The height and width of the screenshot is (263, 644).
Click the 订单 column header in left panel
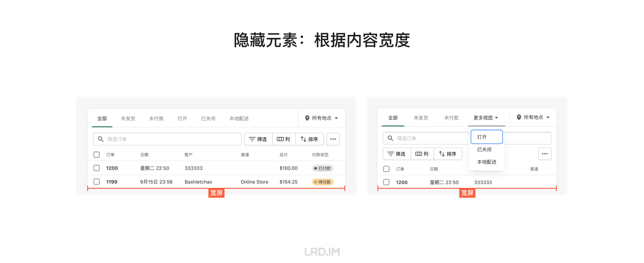pos(110,155)
